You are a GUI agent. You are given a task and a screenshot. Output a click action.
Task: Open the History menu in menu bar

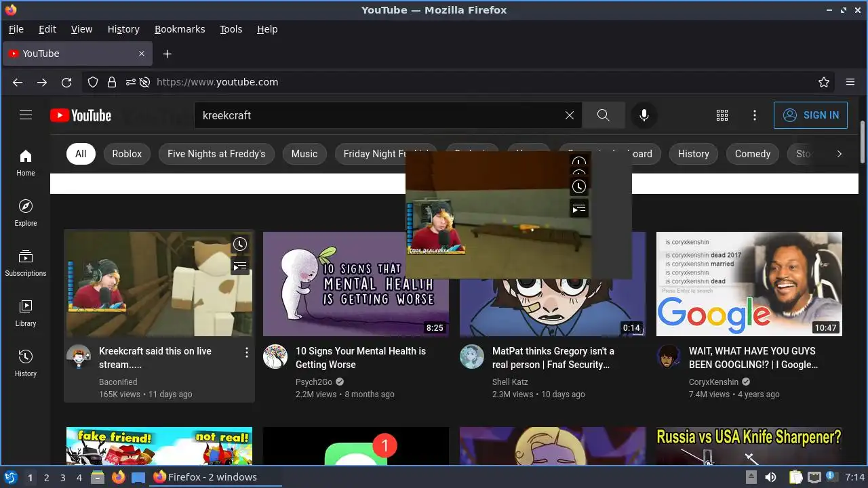pyautogui.click(x=123, y=29)
